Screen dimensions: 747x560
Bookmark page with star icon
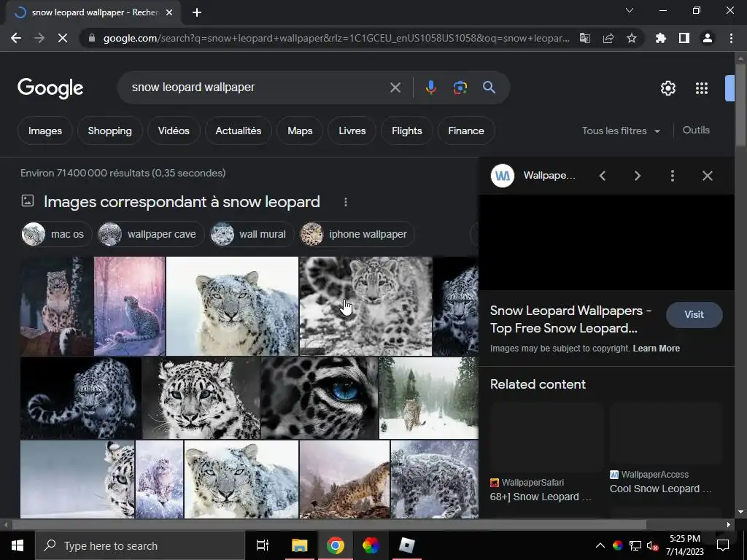click(x=632, y=38)
